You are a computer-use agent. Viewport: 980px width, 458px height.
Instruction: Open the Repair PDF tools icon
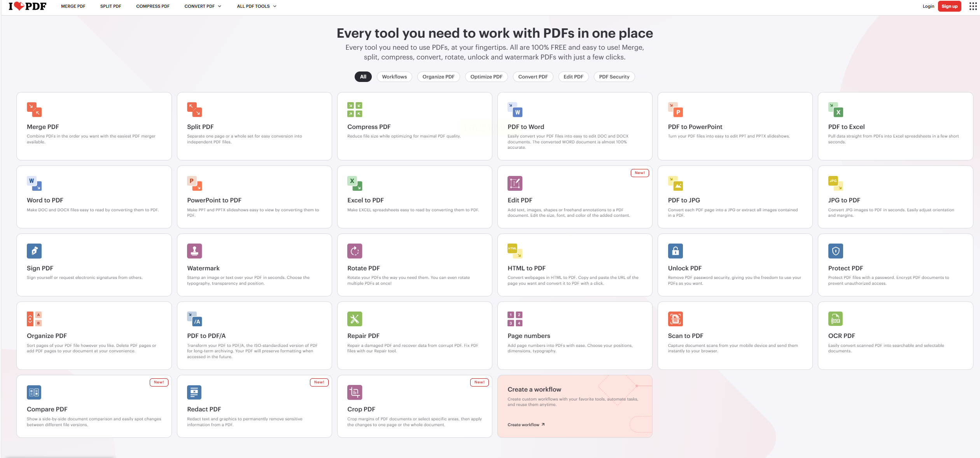(x=354, y=319)
